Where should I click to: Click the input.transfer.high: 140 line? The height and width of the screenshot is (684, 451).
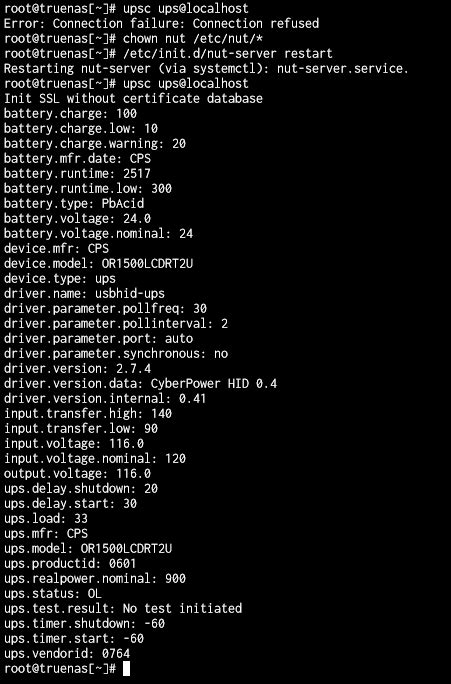tap(88, 414)
